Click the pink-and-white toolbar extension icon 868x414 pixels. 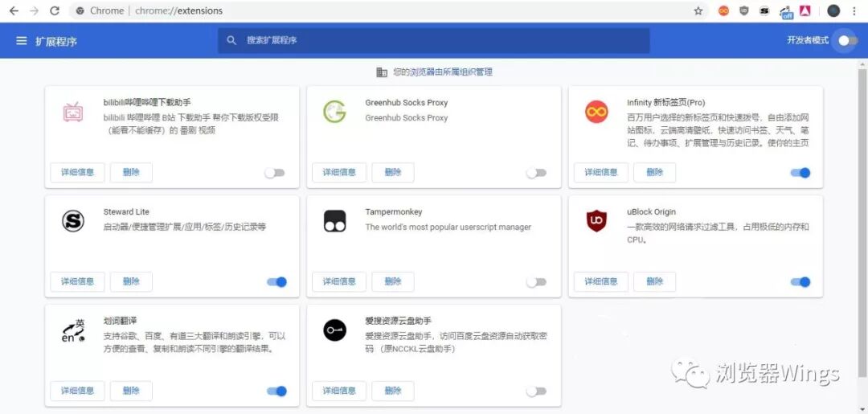805,10
